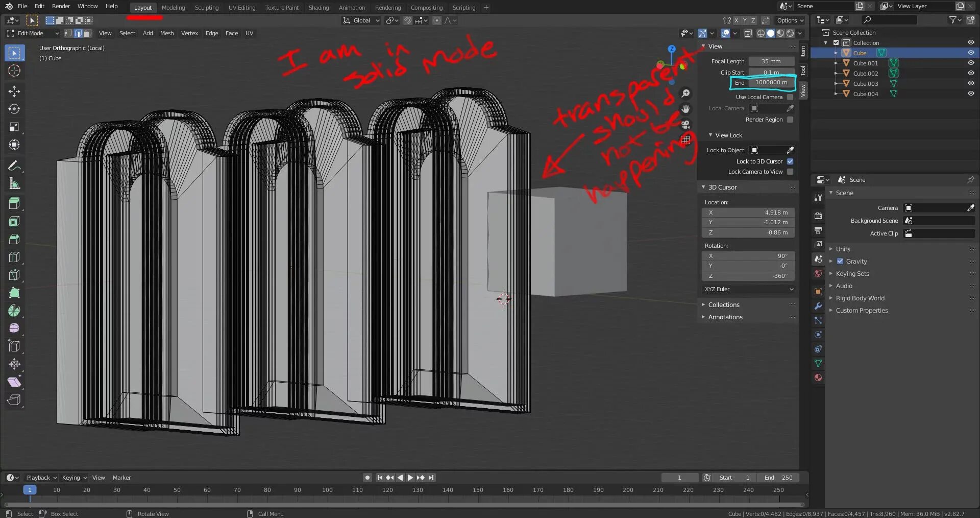Select the Scale tool
The width and height of the screenshot is (980, 518).
pos(14,127)
